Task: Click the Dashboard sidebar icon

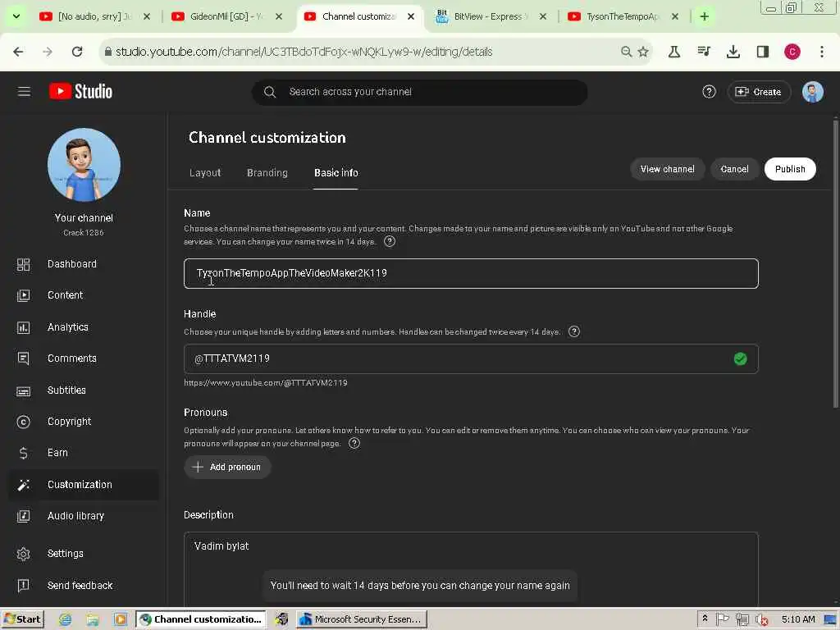Action: point(23,264)
